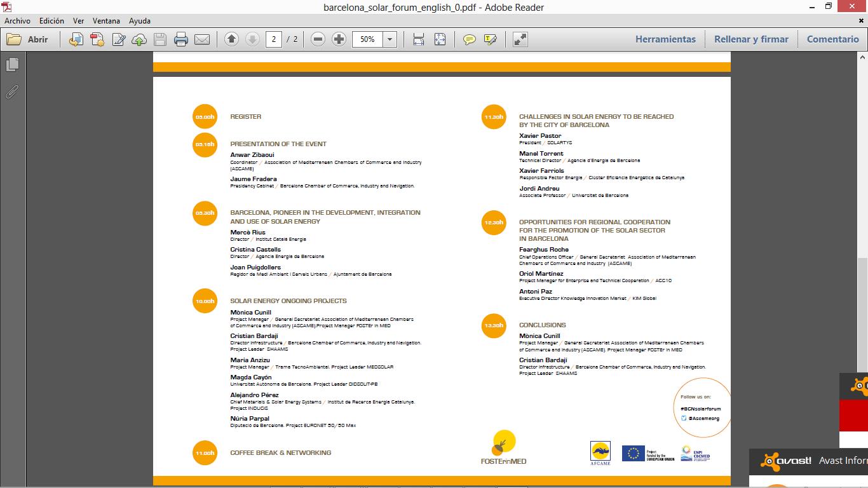Viewport: 868px width, 488px height.
Task: Click the fit full page icon
Action: pyautogui.click(x=440, y=39)
